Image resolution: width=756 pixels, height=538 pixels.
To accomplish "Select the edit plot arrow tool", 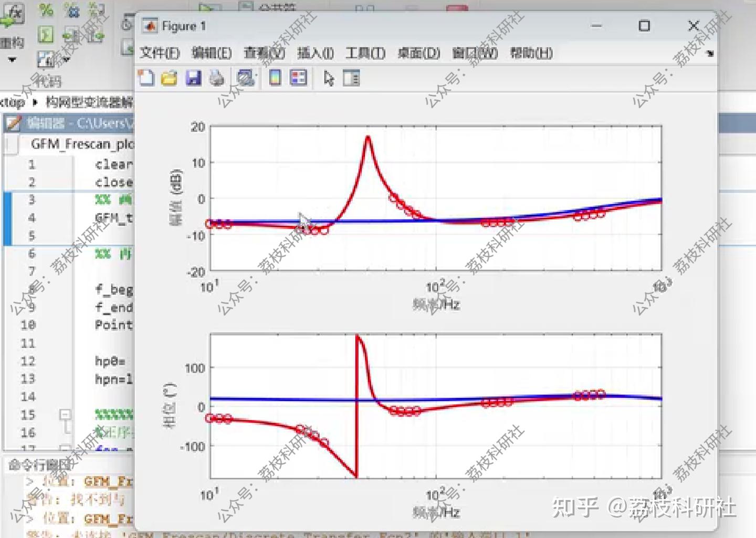I will pos(329,78).
